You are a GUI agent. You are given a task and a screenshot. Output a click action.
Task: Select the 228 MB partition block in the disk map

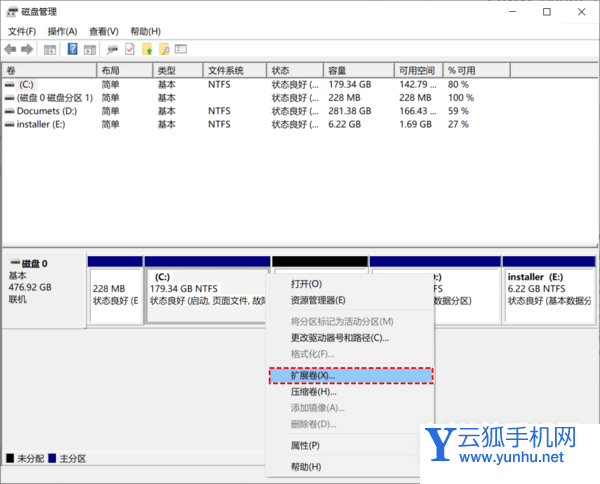click(115, 291)
